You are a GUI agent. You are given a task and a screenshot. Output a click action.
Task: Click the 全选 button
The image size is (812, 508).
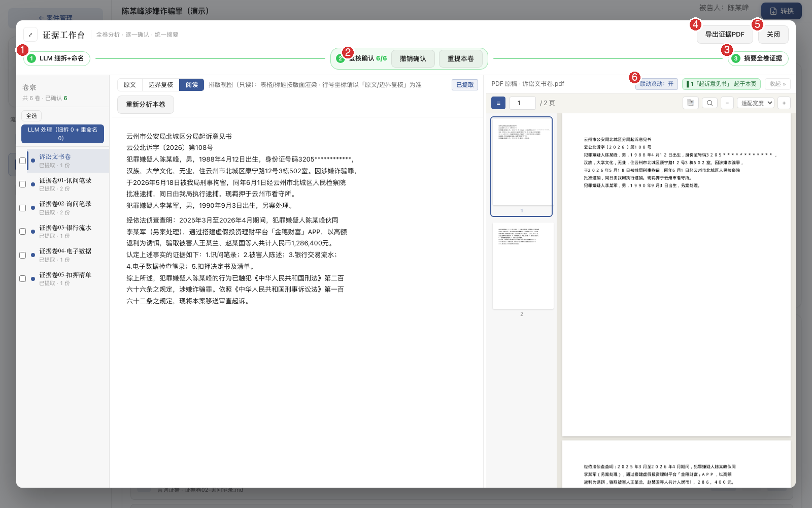31,116
